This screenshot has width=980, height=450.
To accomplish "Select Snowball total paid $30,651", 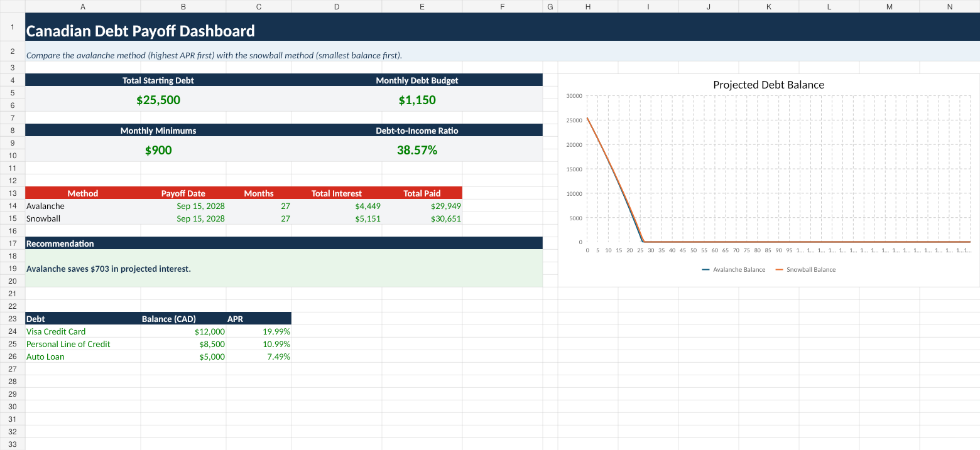I will click(x=422, y=218).
